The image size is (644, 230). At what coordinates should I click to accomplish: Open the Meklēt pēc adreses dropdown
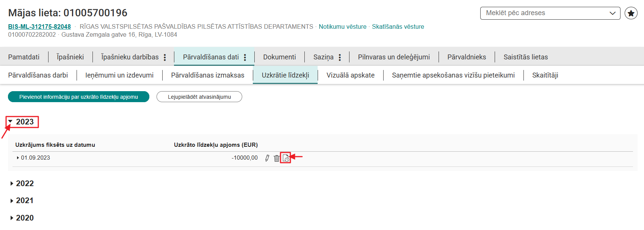tap(550, 13)
